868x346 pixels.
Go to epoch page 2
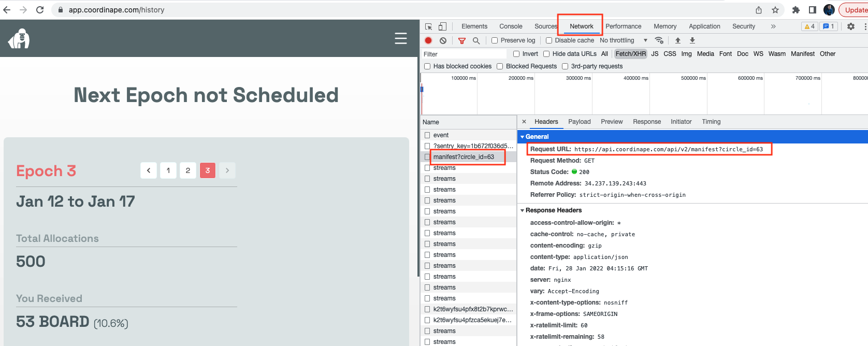[188, 170]
